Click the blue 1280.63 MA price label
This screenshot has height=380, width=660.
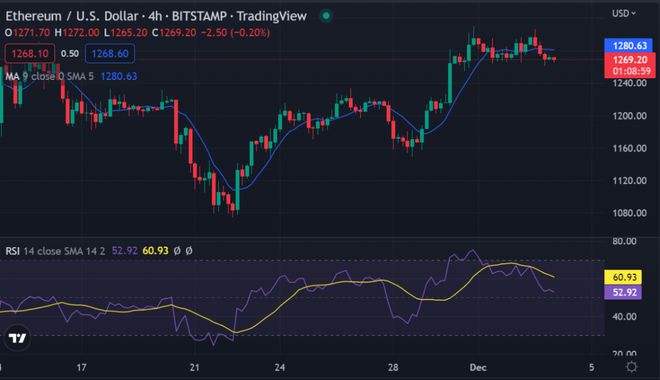(x=629, y=45)
